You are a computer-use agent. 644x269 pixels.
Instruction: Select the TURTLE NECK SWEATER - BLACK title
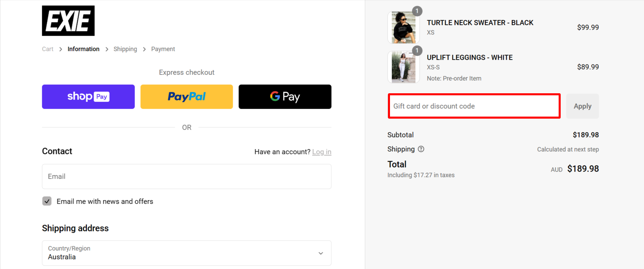[x=480, y=23]
